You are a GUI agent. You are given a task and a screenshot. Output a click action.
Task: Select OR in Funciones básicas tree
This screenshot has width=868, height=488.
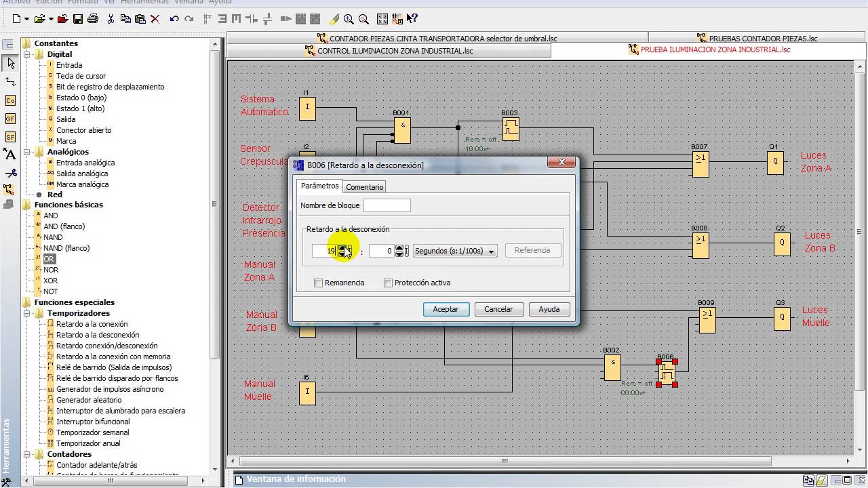coord(49,259)
